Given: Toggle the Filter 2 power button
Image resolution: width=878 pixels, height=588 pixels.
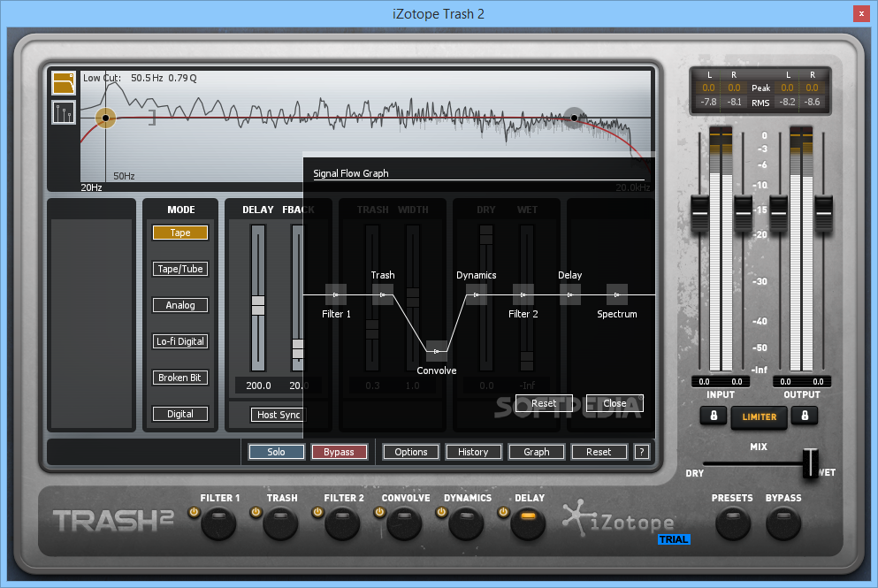Looking at the screenshot, I should (x=317, y=512).
